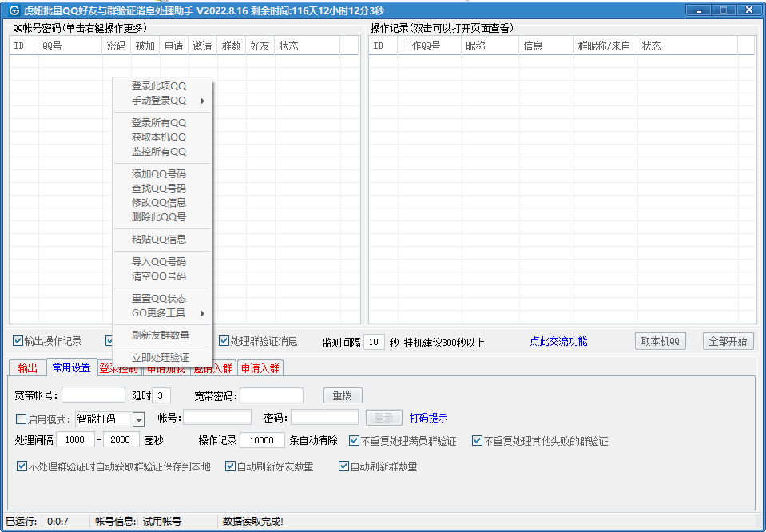
Task: Choose 登录此项QQ from the context menu
Action: tap(162, 86)
